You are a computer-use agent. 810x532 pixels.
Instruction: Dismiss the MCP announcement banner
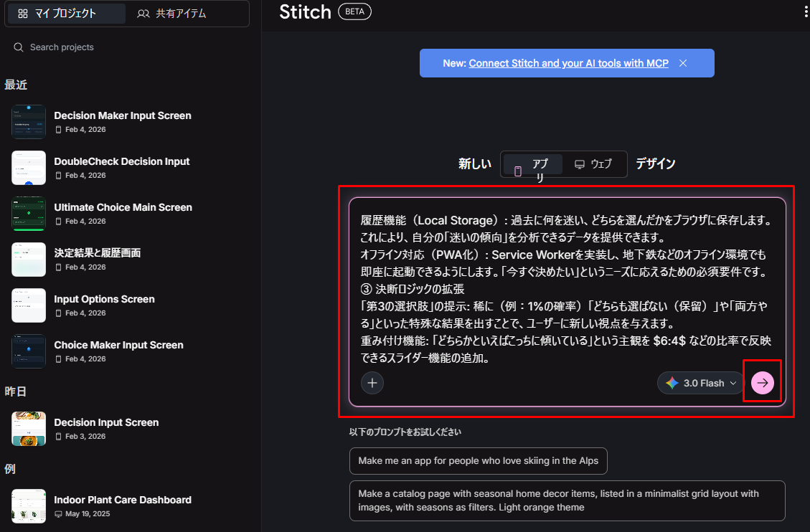point(683,63)
